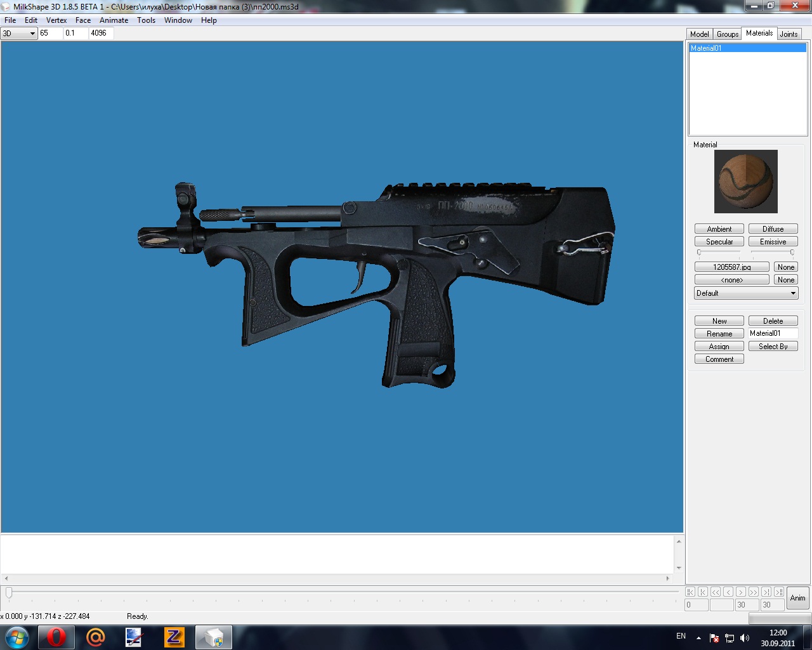Jump to first frame playback button
Image resolution: width=812 pixels, height=650 pixels.
click(x=690, y=592)
